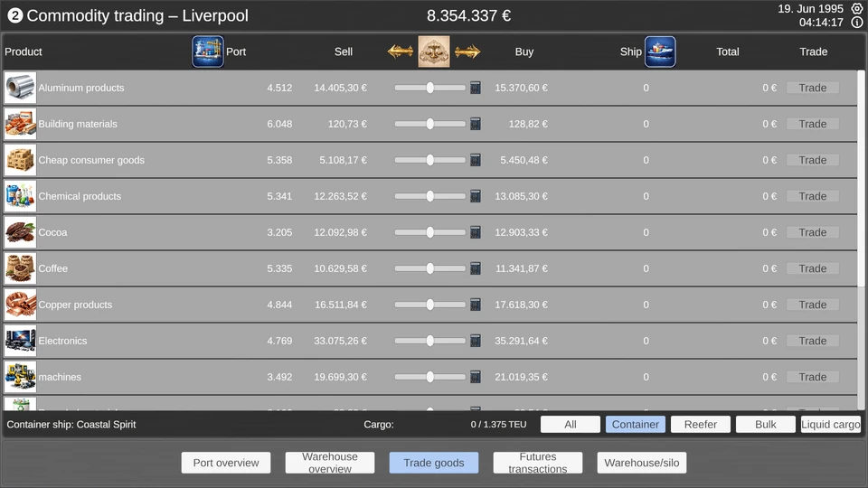This screenshot has width=868, height=488.
Task: Open calculator icon for machines
Action: (475, 377)
